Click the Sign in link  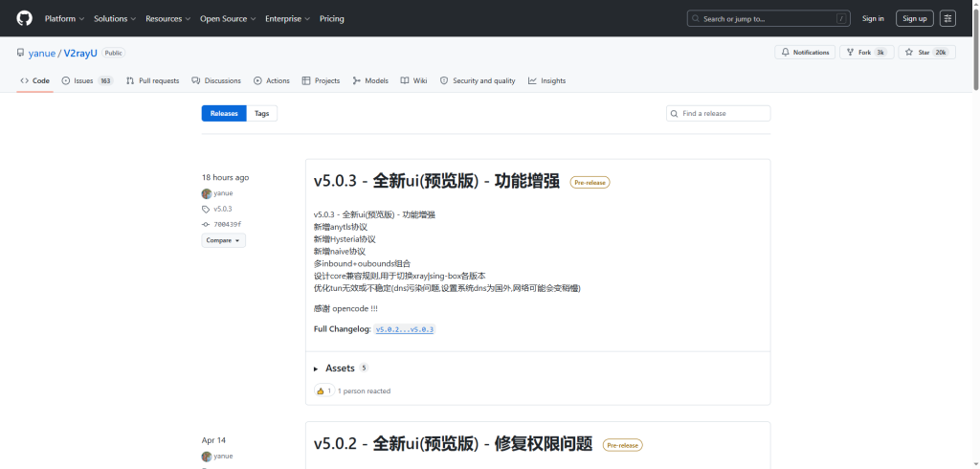point(873,19)
